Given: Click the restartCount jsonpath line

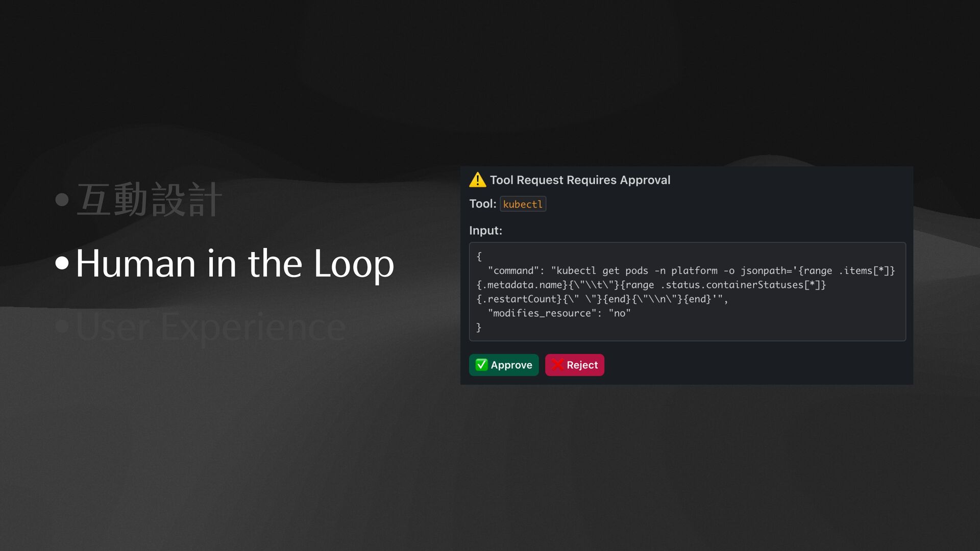Looking at the screenshot, I should pos(602,299).
